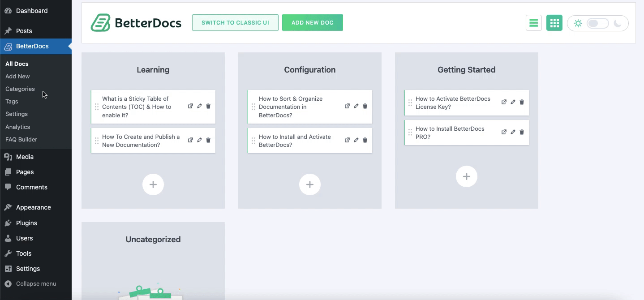Screen dimensions: 644x300
Task: Go to Analytics in the sidebar
Action: click(x=18, y=127)
